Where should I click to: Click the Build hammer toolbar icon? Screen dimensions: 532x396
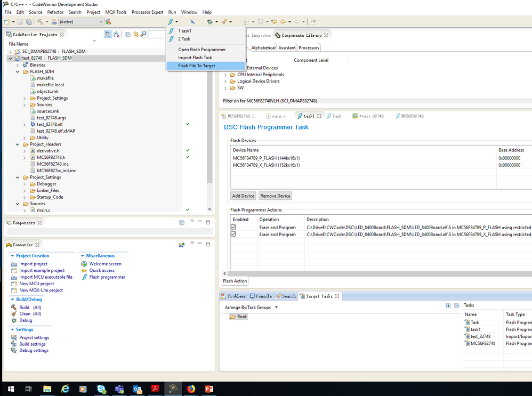pyautogui.click(x=40, y=22)
